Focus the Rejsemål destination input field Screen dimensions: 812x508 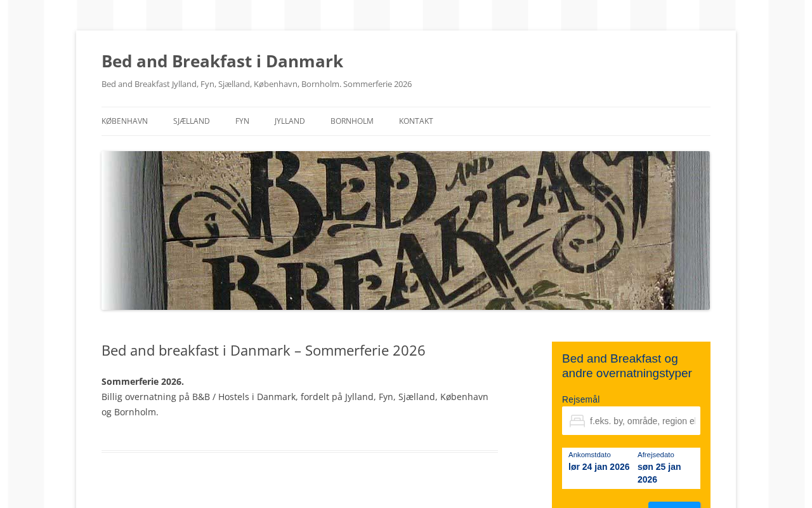click(x=642, y=421)
